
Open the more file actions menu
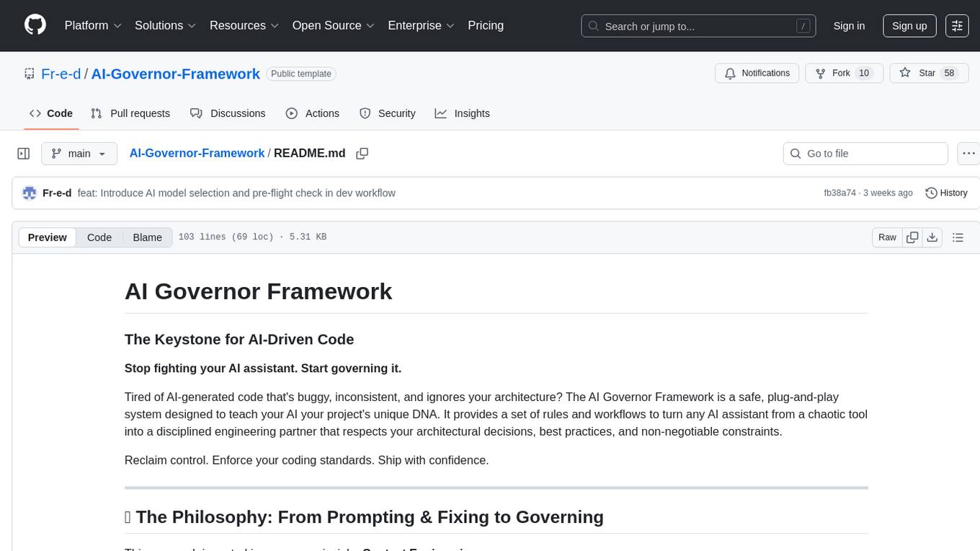pyautogui.click(x=968, y=154)
